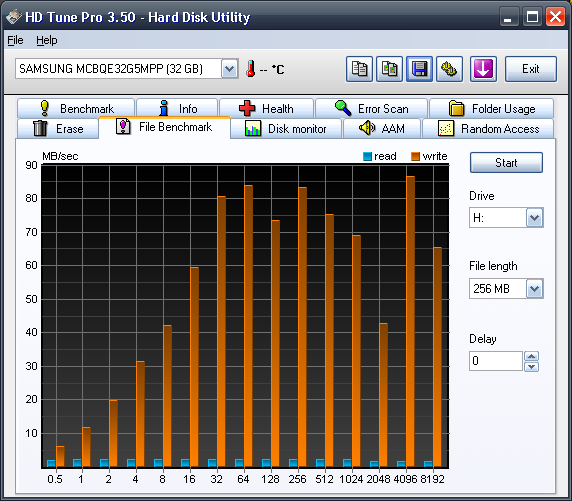Select the Random Access tab
Screen dimensions: 572x501
pyautogui.click(x=488, y=128)
